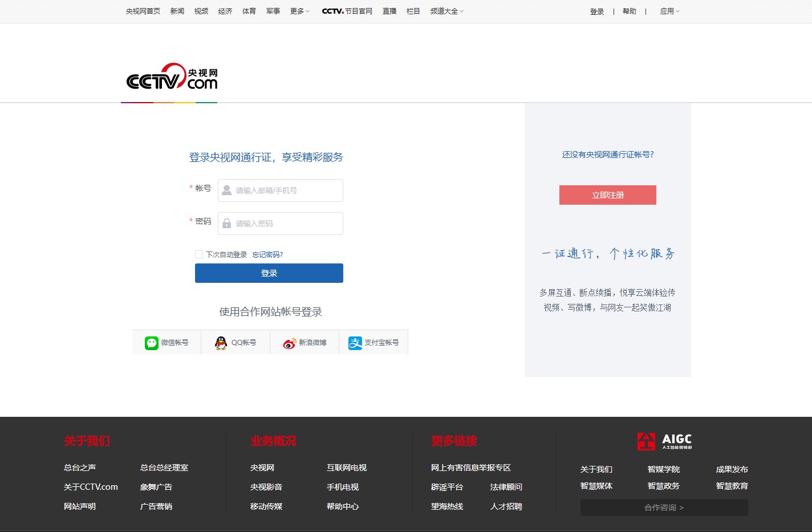Click 帮助 link in top bar
Image resolution: width=812 pixels, height=532 pixels.
pos(630,11)
